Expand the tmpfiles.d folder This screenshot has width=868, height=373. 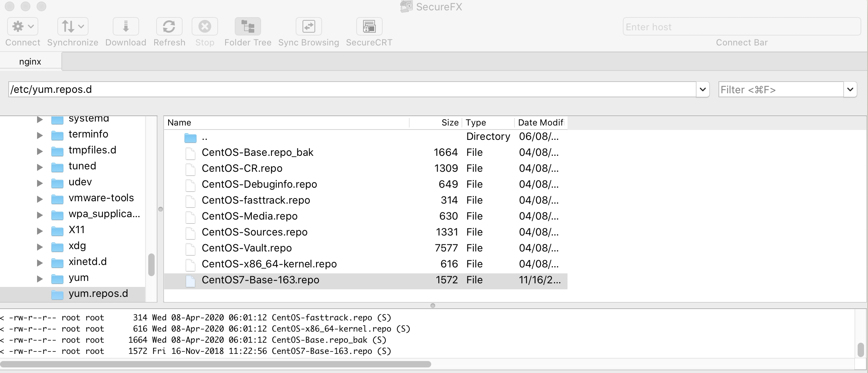point(39,151)
